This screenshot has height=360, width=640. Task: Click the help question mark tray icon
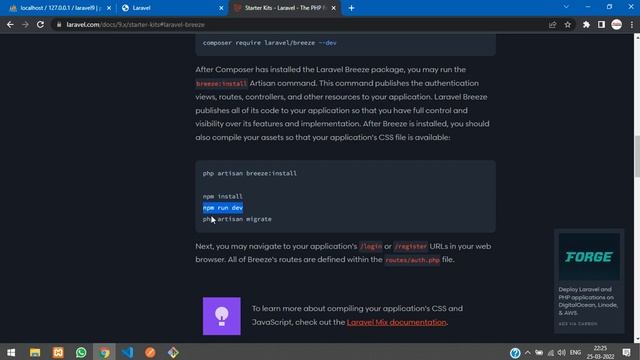coord(515,352)
